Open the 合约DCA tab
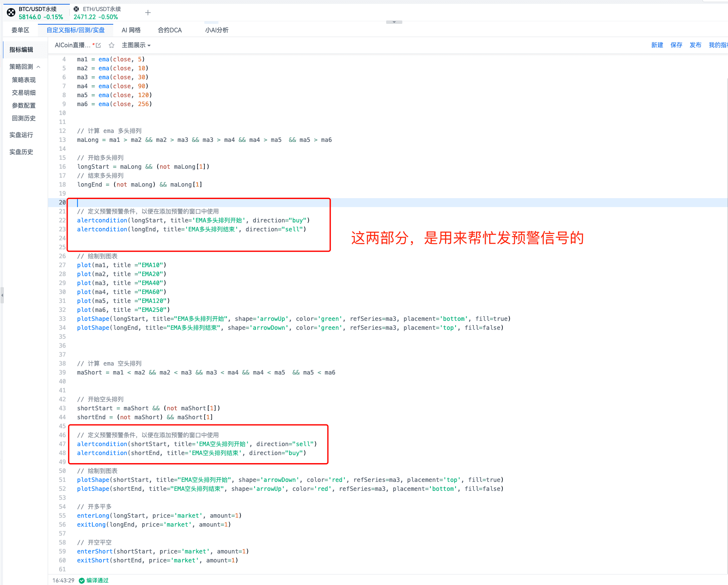Viewport: 728px width, 585px height. 170,30
